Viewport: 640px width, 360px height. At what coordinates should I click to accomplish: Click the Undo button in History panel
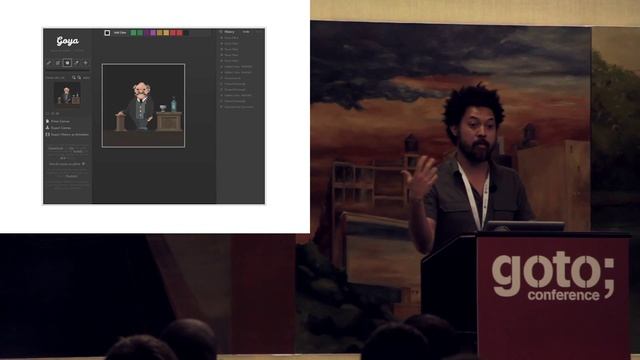click(246, 32)
